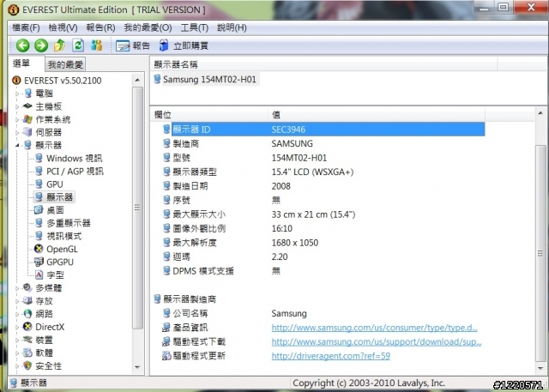Click the 多媒體 multimedia icon
This screenshot has height=392, width=549.
pos(27,287)
